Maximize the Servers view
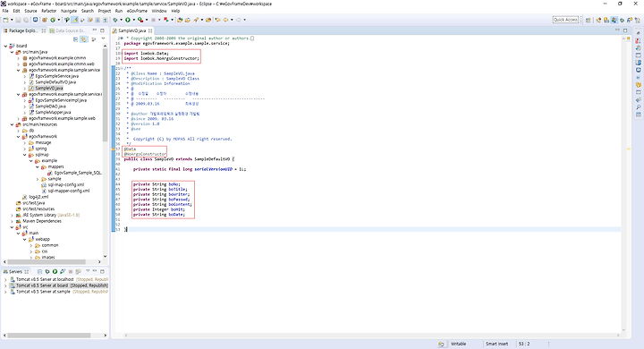The height and width of the screenshot is (349, 644). (102, 271)
